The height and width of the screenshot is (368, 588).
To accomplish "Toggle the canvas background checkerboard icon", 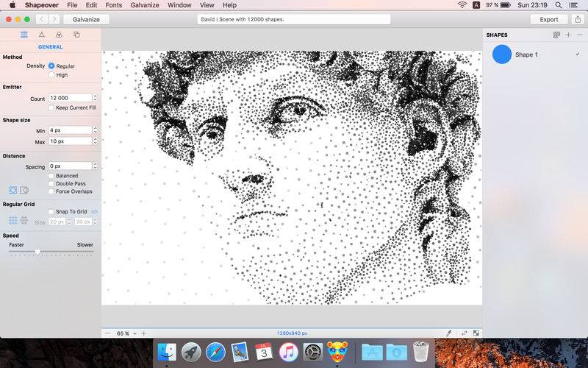I will pos(476,333).
